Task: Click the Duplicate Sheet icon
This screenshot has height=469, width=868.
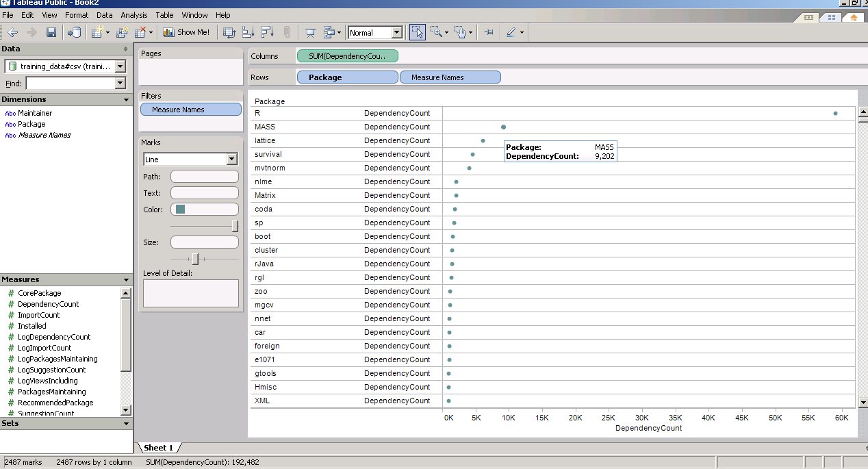Action: tap(123, 32)
